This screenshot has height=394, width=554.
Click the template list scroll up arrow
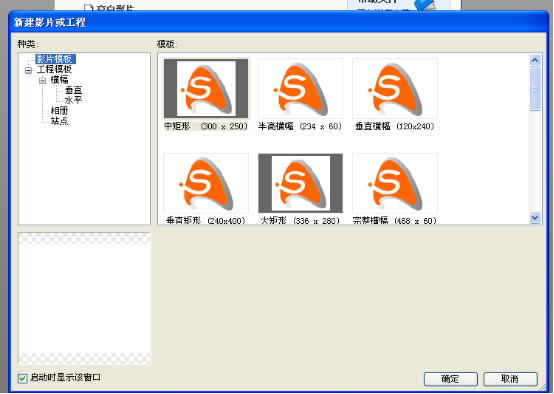(535, 60)
